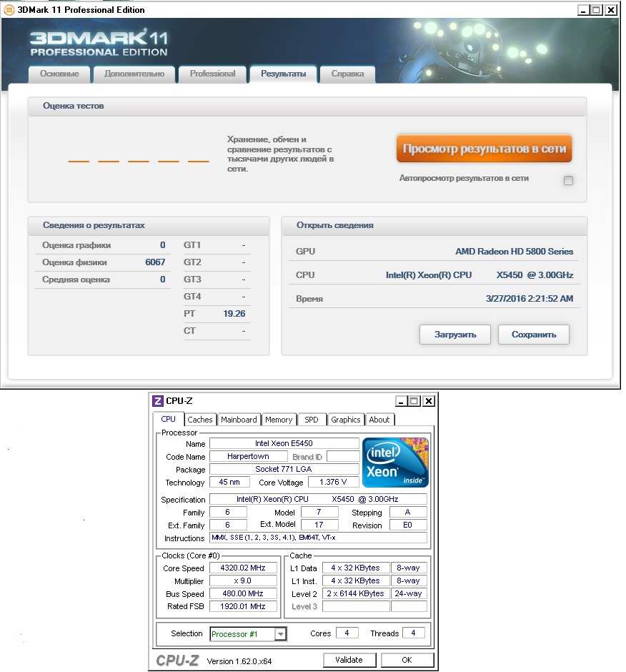Open the Дополнительно tab
626x672 pixels.
pos(134,74)
